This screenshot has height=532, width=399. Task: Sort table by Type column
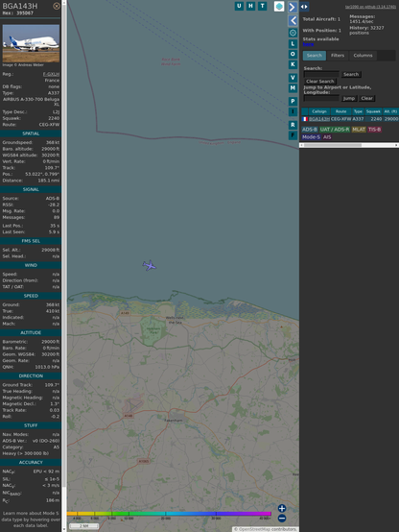coord(358,111)
